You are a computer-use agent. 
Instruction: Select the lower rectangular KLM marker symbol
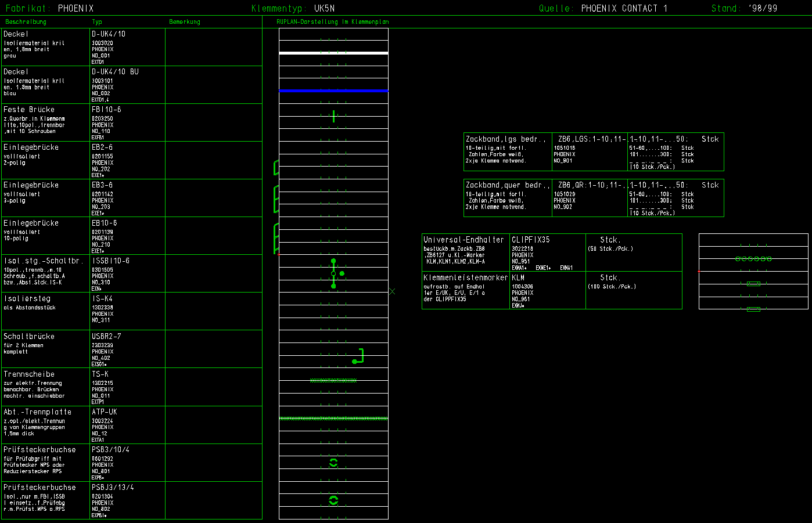pos(753,309)
